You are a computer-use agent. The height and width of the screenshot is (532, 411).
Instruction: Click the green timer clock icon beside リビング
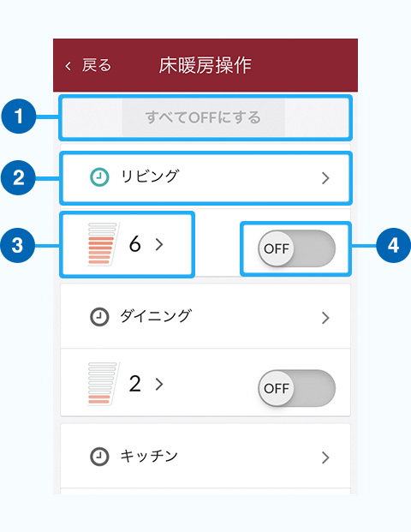click(99, 177)
